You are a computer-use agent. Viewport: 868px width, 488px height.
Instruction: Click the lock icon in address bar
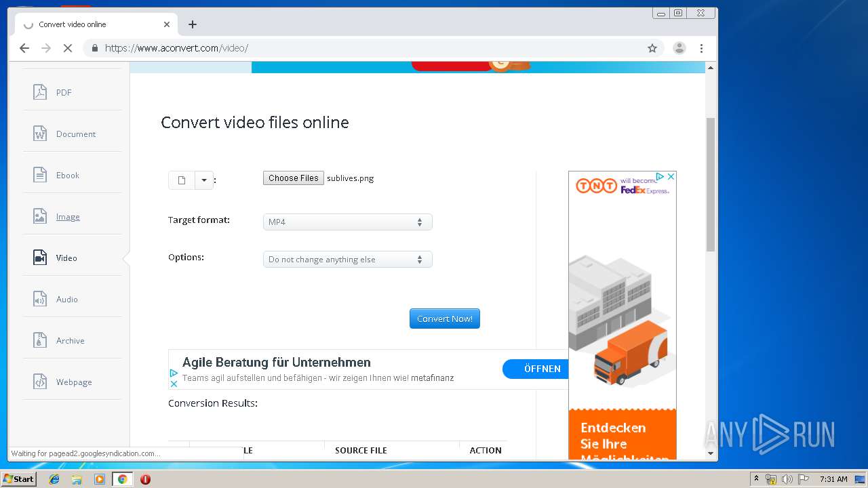[x=94, y=48]
